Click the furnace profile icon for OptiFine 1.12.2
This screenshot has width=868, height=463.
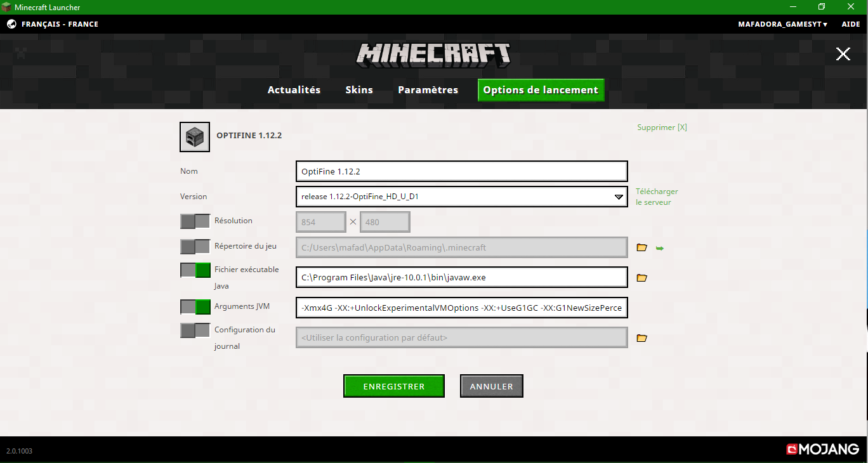tap(195, 136)
